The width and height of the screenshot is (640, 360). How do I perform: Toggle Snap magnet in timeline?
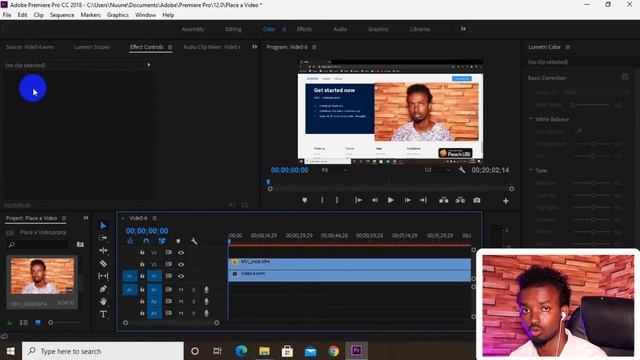point(146,241)
